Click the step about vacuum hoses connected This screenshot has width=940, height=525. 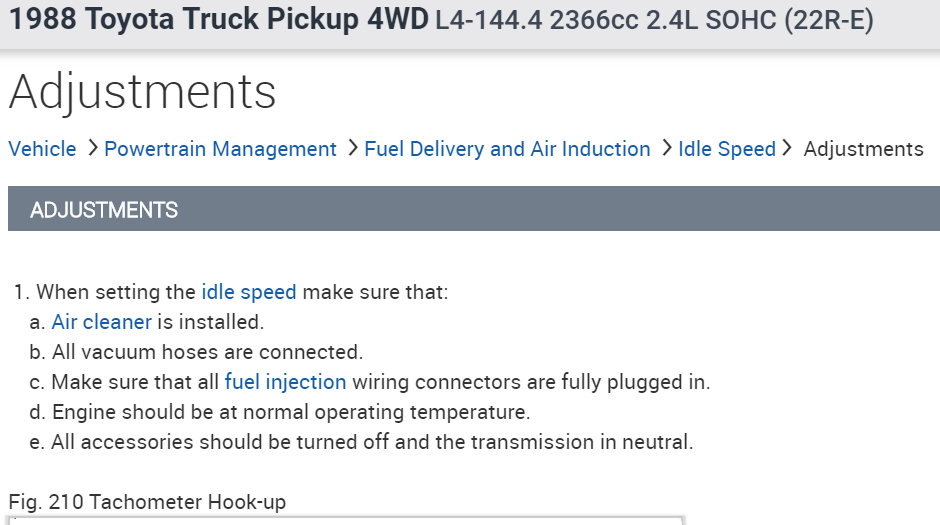[206, 352]
